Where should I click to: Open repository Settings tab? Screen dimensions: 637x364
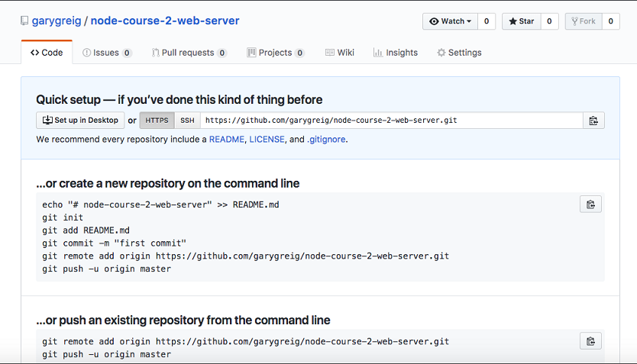pos(459,53)
